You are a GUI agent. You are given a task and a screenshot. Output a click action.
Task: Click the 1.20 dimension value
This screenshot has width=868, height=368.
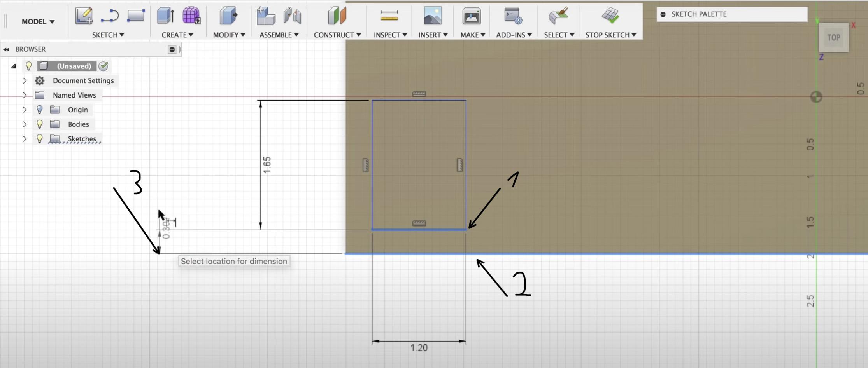click(419, 347)
